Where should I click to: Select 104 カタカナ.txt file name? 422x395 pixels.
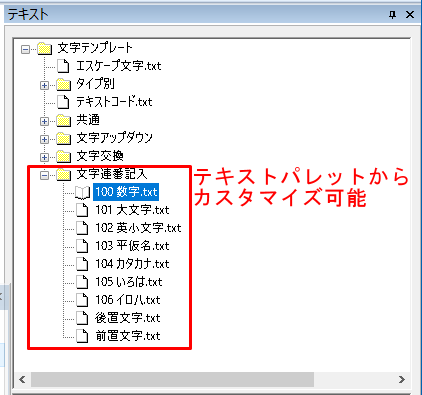coord(132,264)
